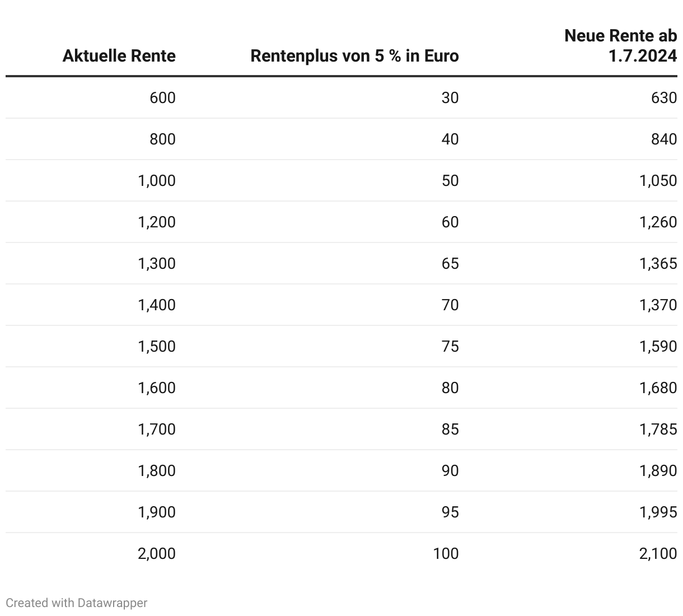Select the Rentenplus cell showing 40
Screen dimensions: 683x616
pos(450,139)
